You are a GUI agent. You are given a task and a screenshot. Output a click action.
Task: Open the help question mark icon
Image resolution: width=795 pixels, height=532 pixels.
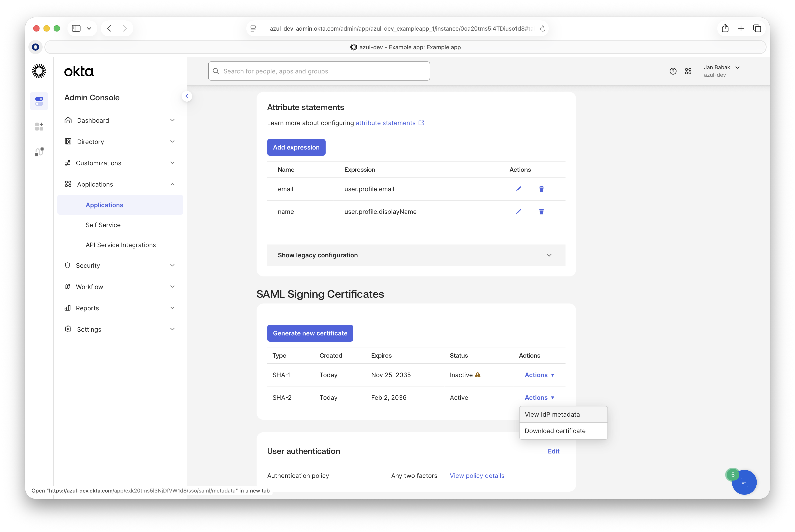point(673,71)
